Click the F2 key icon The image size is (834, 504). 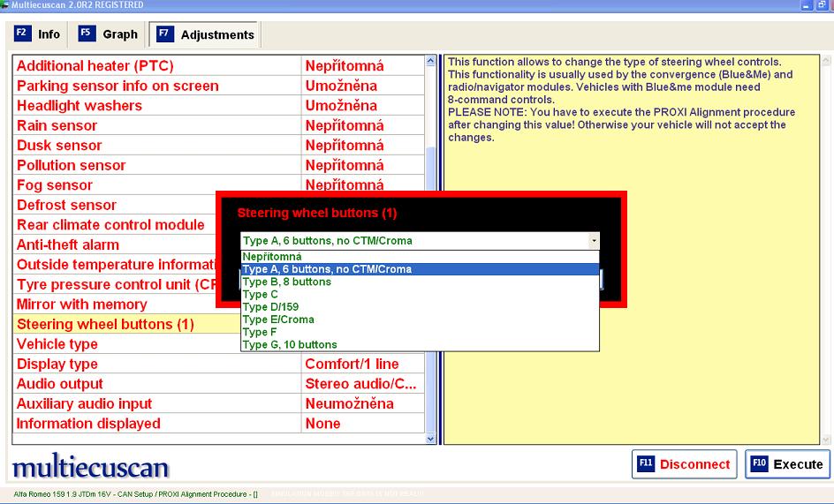(x=22, y=34)
